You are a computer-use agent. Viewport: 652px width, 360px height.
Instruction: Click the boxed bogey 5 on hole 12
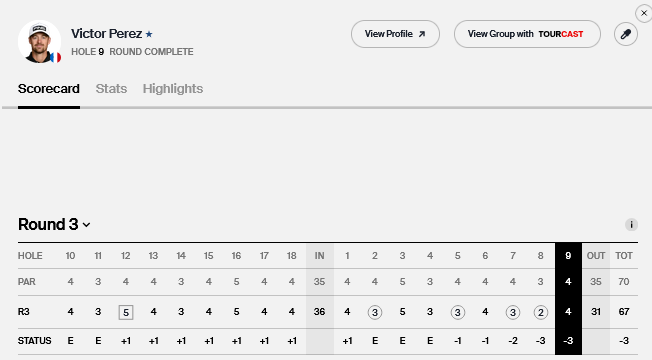pyautogui.click(x=126, y=312)
